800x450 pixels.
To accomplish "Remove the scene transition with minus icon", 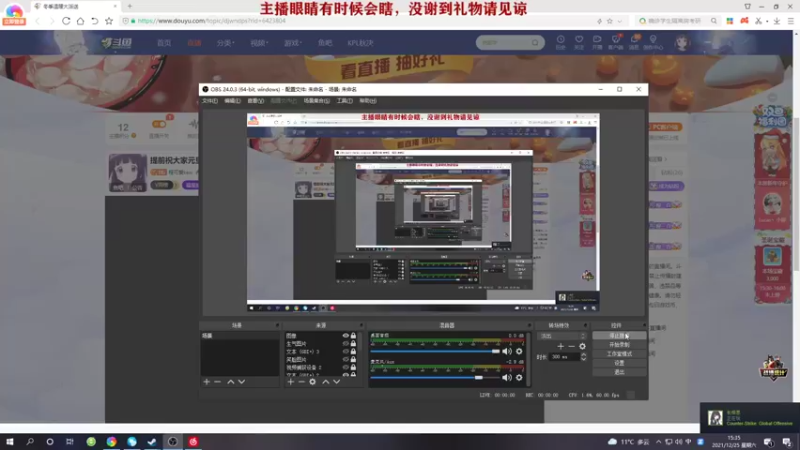I will click(571, 346).
